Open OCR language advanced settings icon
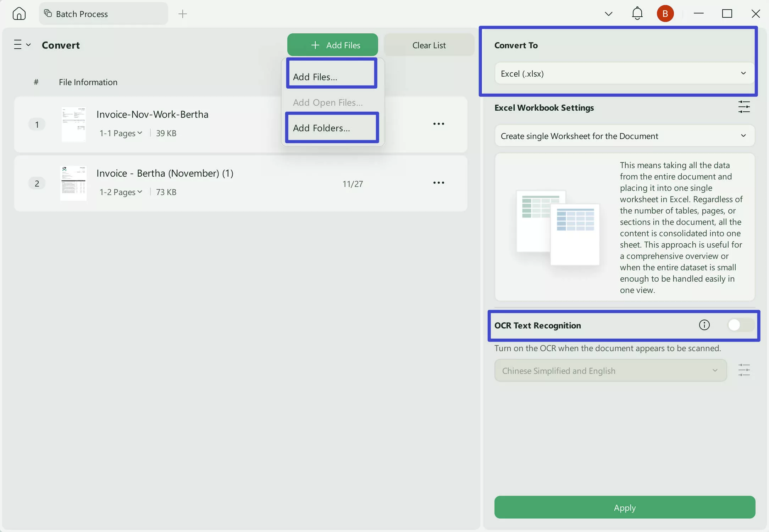 pyautogui.click(x=744, y=370)
